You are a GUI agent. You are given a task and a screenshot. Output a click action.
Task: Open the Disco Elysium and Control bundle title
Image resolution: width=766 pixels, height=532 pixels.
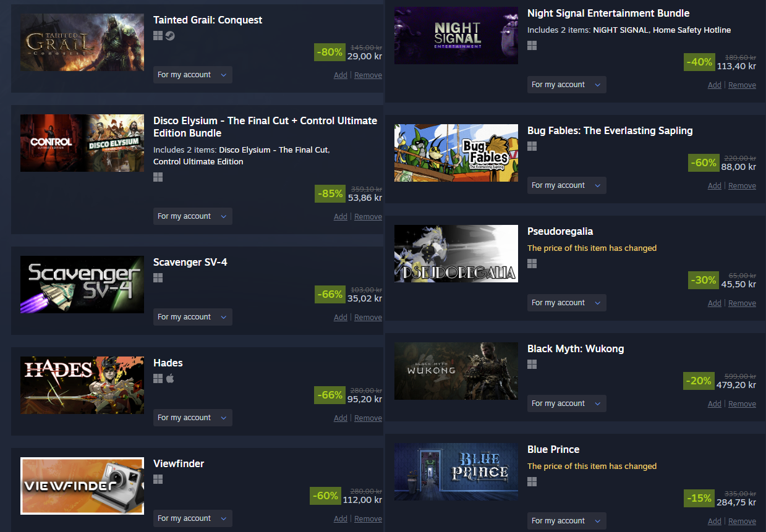[x=265, y=127]
